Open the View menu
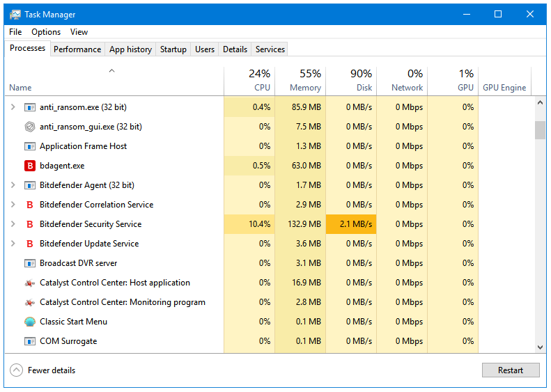The width and height of the screenshot is (551, 392). pos(79,32)
